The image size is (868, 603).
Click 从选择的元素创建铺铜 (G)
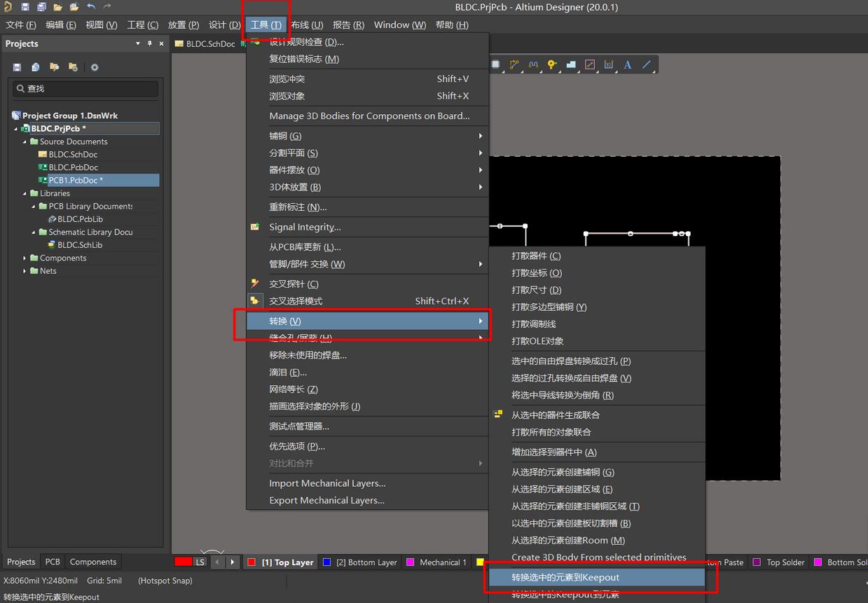point(597,472)
